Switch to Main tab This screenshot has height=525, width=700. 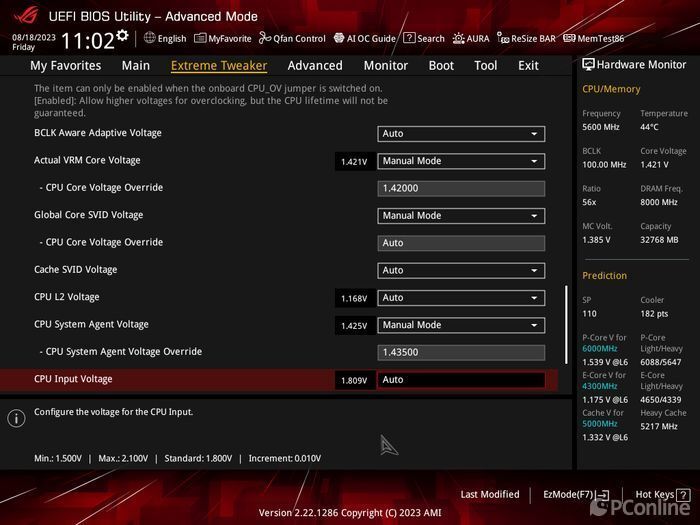click(136, 66)
